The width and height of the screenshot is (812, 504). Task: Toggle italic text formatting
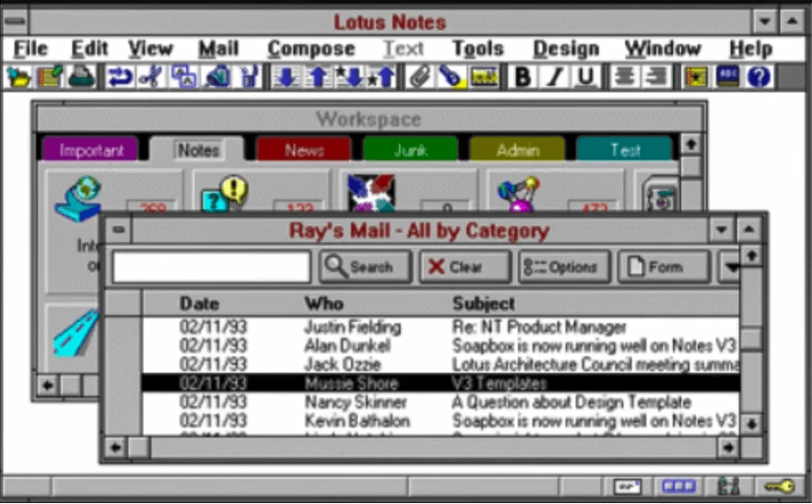pyautogui.click(x=554, y=76)
